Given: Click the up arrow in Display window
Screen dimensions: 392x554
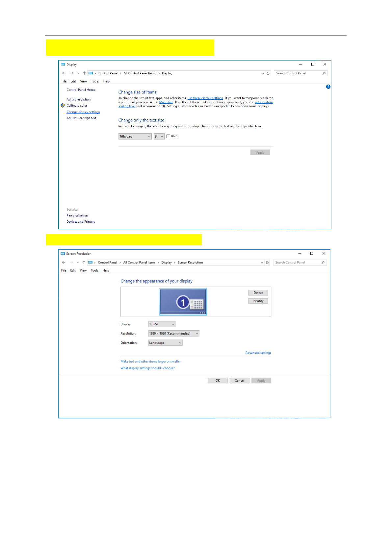Looking at the screenshot, I should [x=84, y=73].
